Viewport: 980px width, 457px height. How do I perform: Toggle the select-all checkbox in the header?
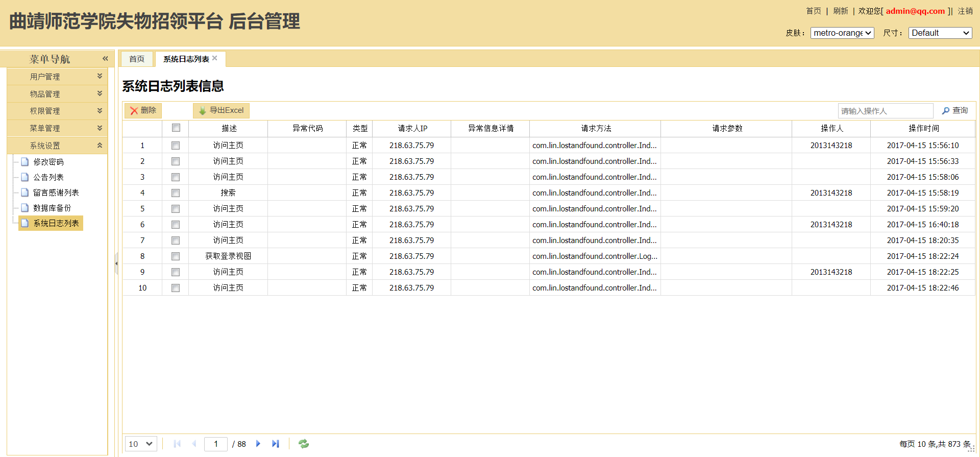click(x=176, y=128)
